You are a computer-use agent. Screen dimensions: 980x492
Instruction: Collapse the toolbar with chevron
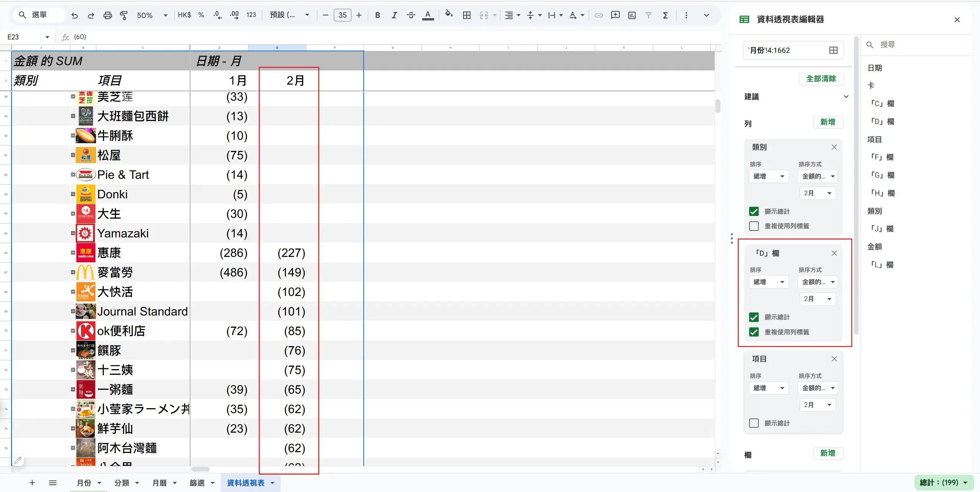pos(706,15)
